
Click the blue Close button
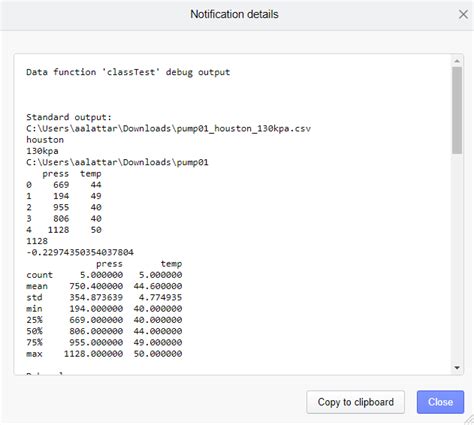tap(440, 402)
